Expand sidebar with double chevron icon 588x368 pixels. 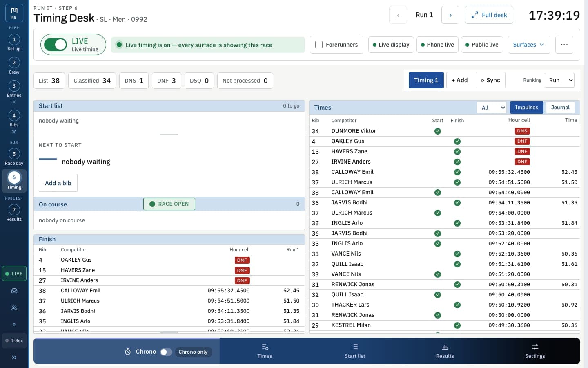pyautogui.click(x=14, y=357)
